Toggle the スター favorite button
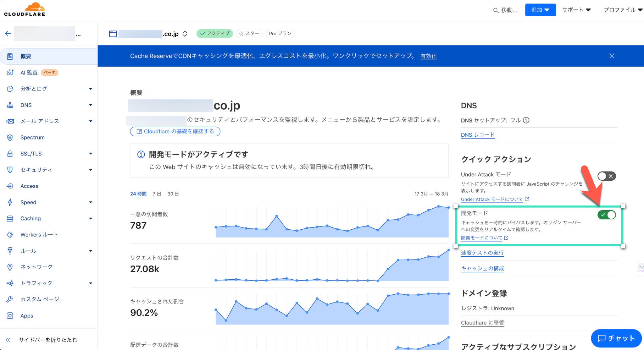This screenshot has height=350, width=644. pyautogui.click(x=249, y=33)
